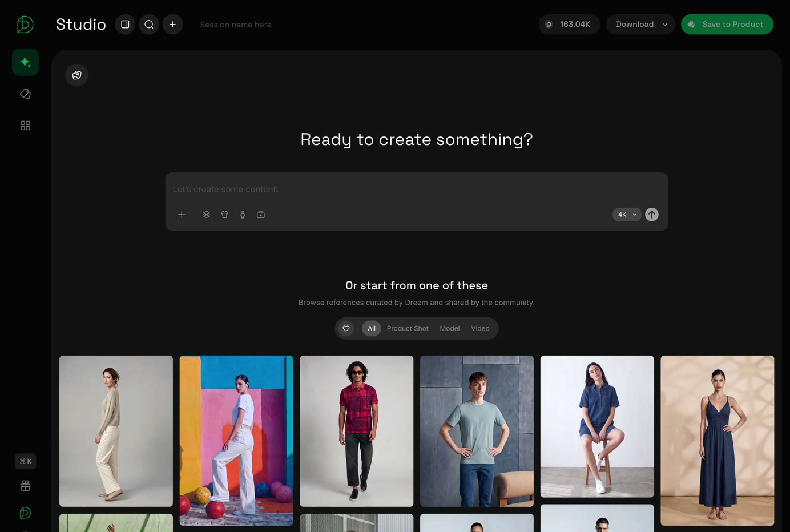Click the ⌘K shortcut button
This screenshot has height=532, width=790.
point(25,461)
